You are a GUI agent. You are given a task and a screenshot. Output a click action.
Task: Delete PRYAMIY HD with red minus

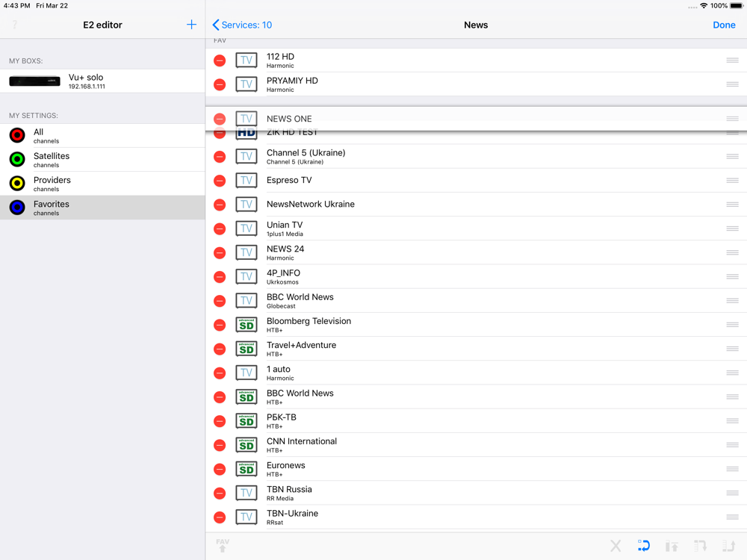pyautogui.click(x=220, y=85)
